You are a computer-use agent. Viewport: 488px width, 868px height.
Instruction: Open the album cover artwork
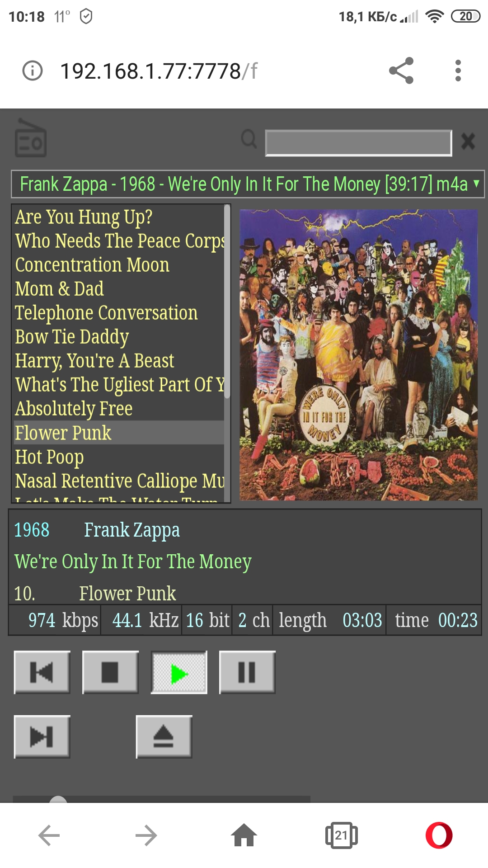(x=358, y=355)
